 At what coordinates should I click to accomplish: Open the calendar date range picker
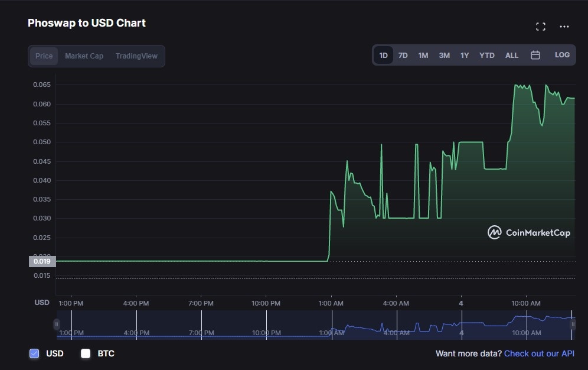pos(535,55)
